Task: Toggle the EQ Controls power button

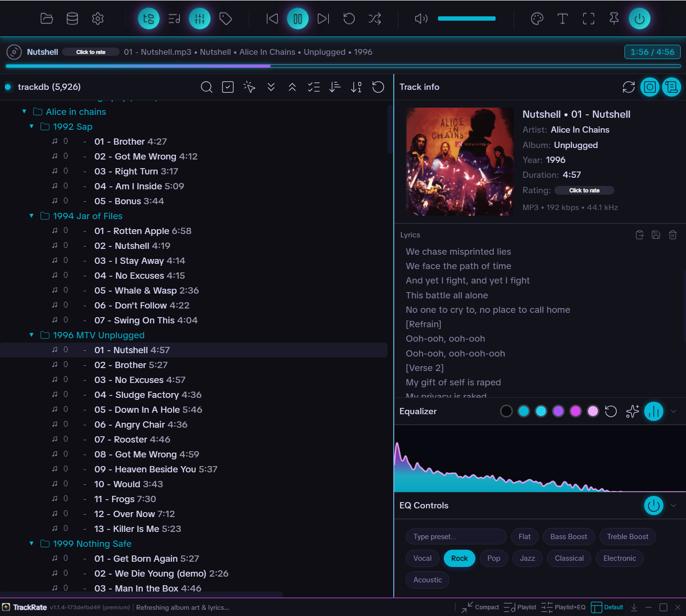Action: pyautogui.click(x=653, y=505)
